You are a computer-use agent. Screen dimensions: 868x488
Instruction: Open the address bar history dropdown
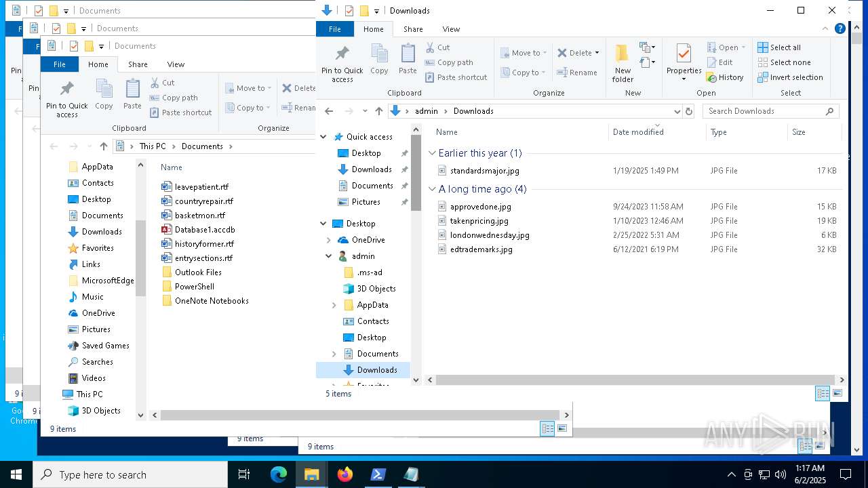point(677,111)
